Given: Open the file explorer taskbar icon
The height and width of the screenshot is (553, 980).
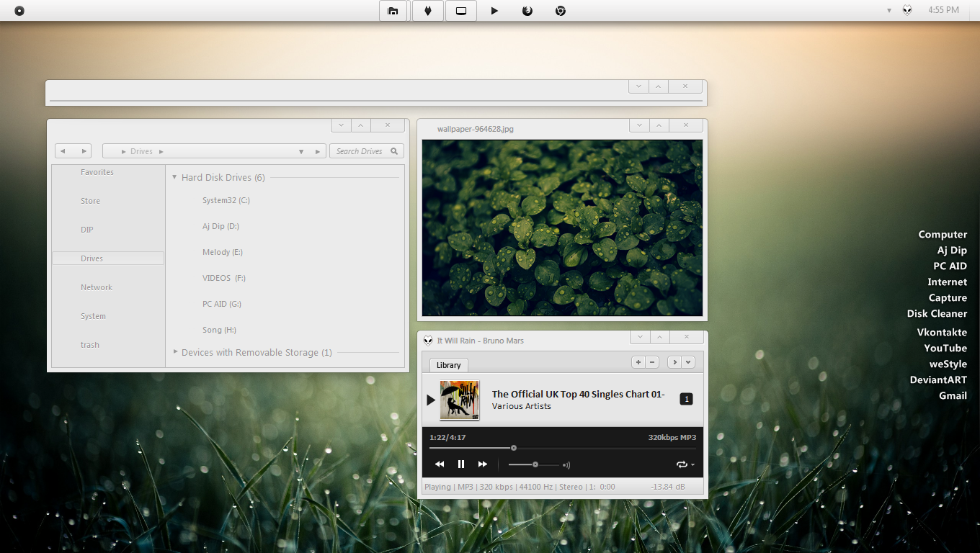Looking at the screenshot, I should (393, 11).
